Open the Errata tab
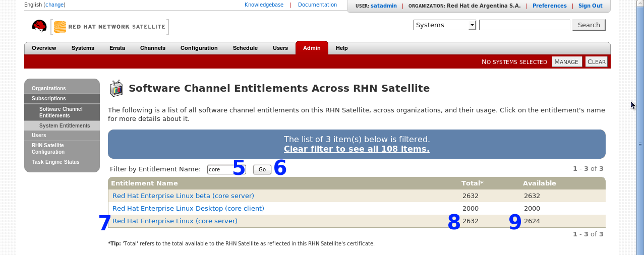Screen dimensions: 644x255 (117, 48)
